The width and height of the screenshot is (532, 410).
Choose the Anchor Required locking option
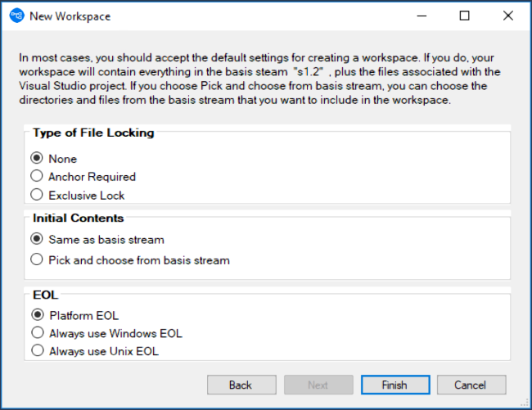point(36,177)
